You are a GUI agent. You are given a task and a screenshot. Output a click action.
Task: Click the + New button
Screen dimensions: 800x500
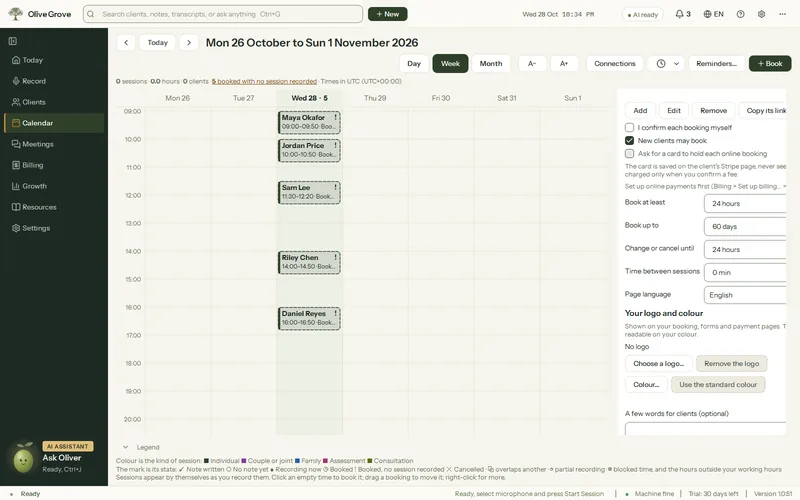pos(388,14)
